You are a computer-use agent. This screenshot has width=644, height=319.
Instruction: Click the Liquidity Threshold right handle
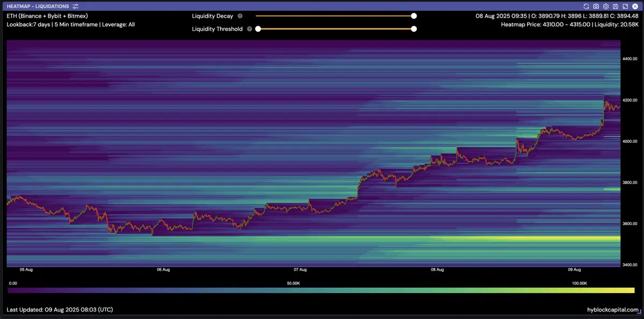[414, 29]
